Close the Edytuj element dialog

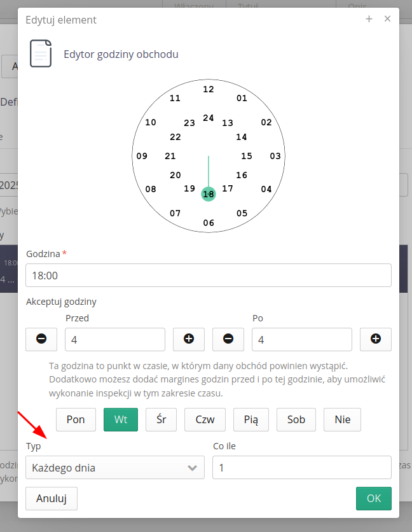(x=387, y=19)
